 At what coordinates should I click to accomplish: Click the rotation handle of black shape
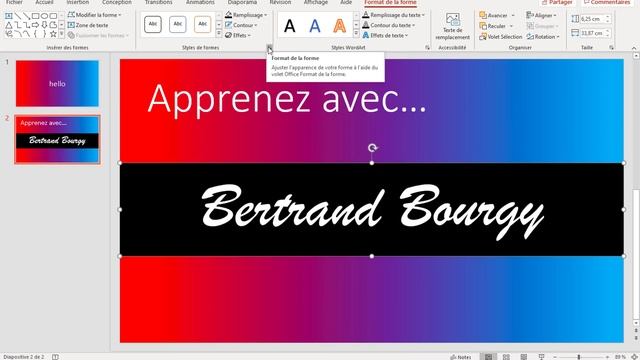(372, 148)
